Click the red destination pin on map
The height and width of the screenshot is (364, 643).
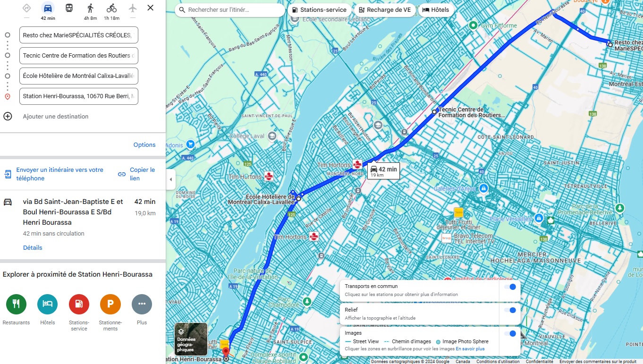pos(226,352)
